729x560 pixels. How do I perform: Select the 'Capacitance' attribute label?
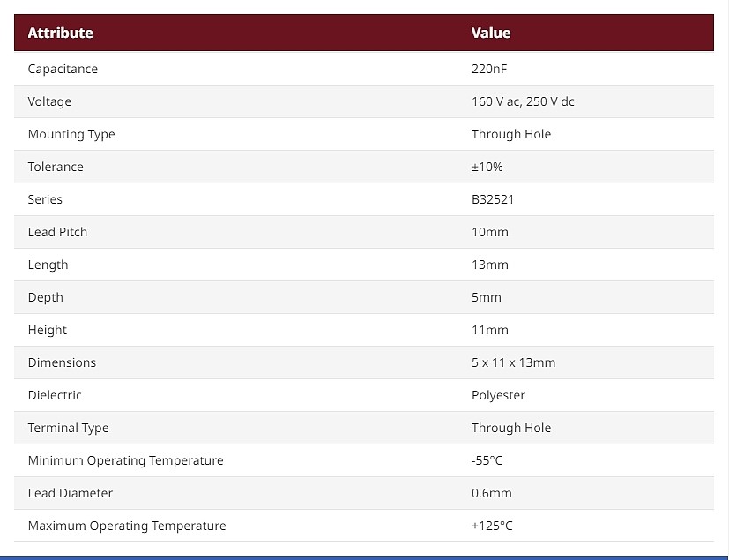[63, 69]
